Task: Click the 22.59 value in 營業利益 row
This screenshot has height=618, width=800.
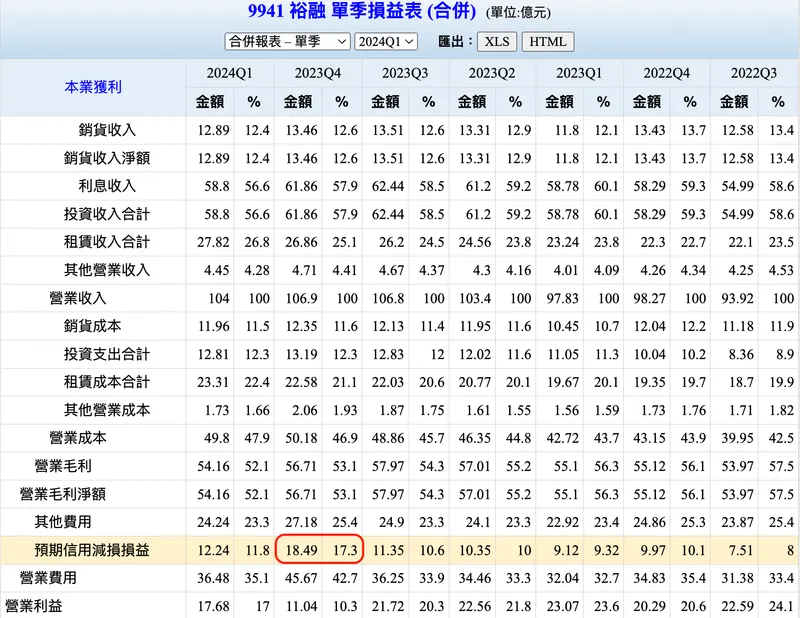Action: pos(737,606)
